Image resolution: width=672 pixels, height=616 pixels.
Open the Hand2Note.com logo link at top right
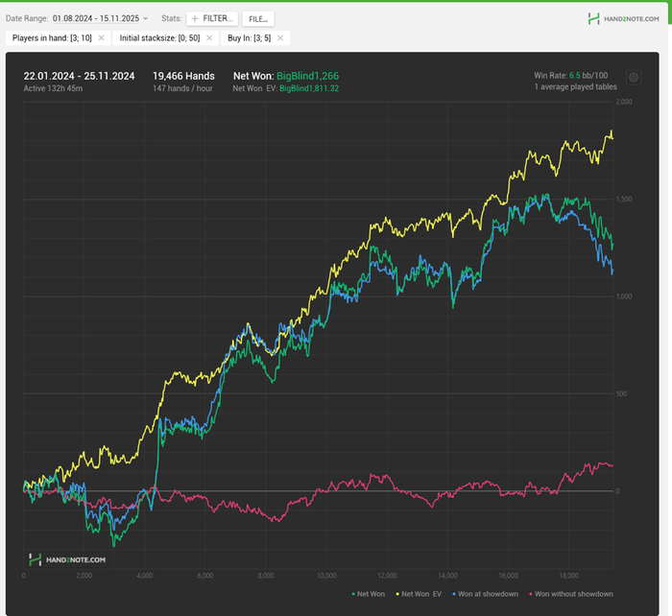click(x=624, y=18)
